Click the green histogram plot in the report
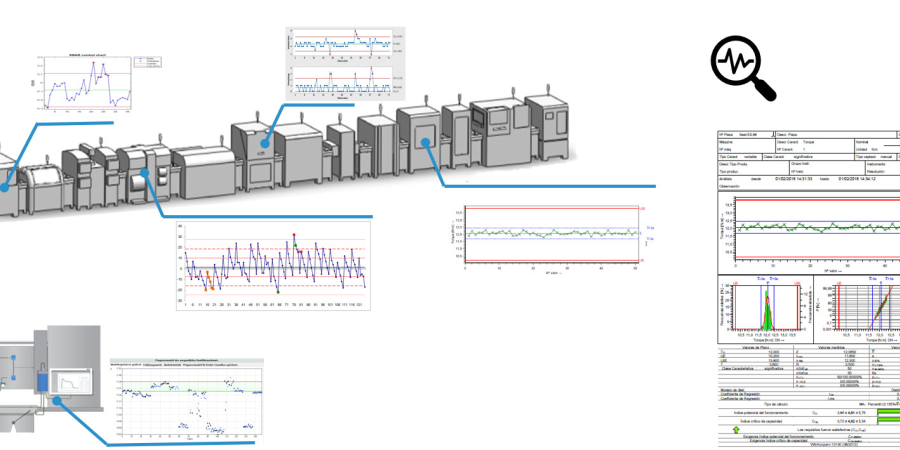 765,309
